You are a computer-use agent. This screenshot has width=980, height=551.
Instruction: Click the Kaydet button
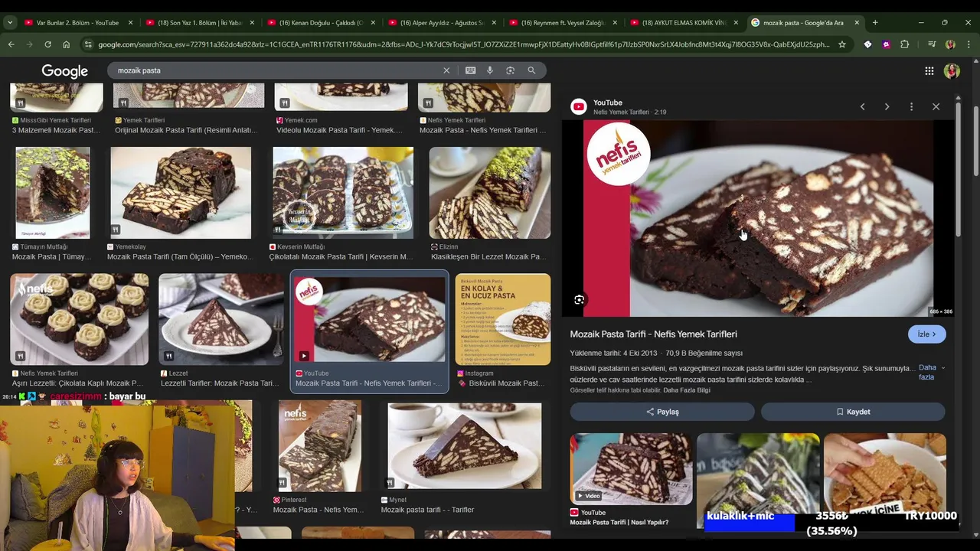(853, 412)
